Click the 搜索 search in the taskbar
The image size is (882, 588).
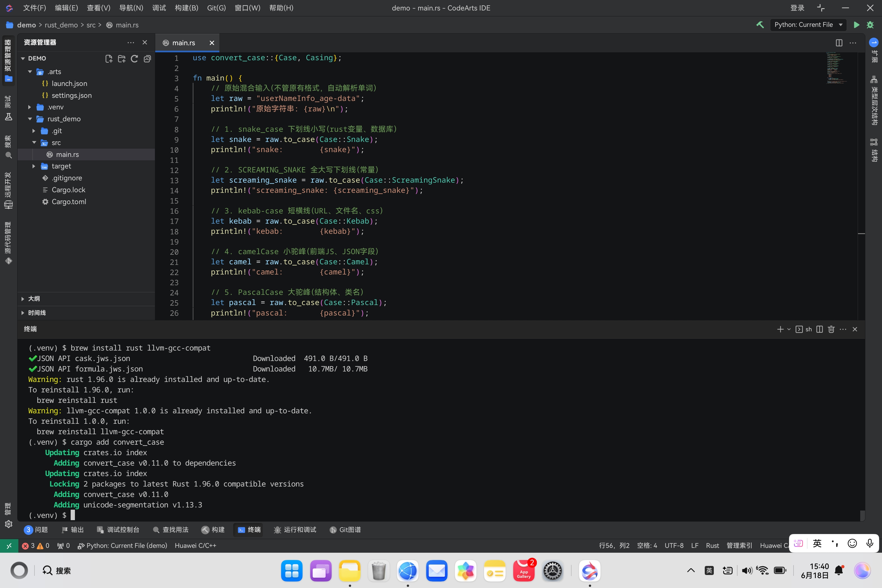[57, 571]
